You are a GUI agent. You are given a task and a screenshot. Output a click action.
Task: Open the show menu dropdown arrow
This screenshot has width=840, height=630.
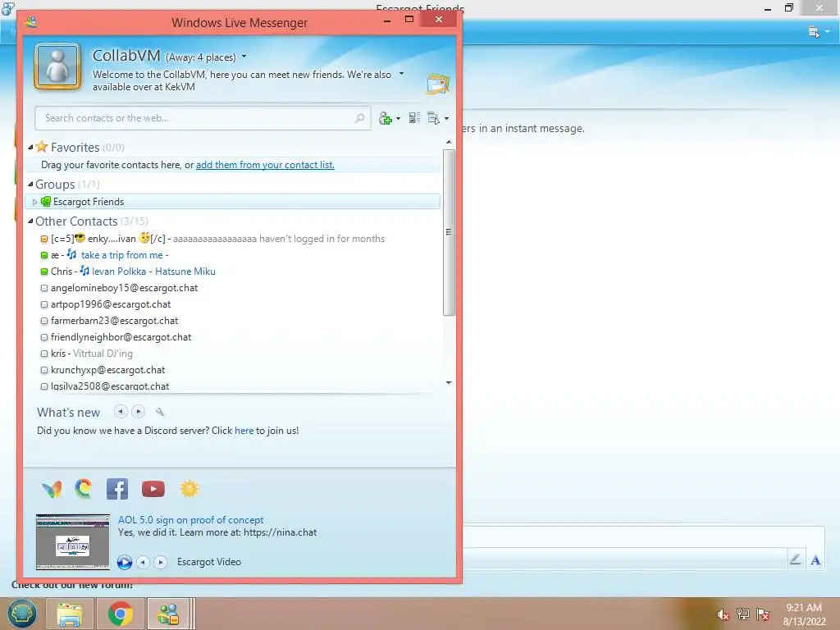446,119
